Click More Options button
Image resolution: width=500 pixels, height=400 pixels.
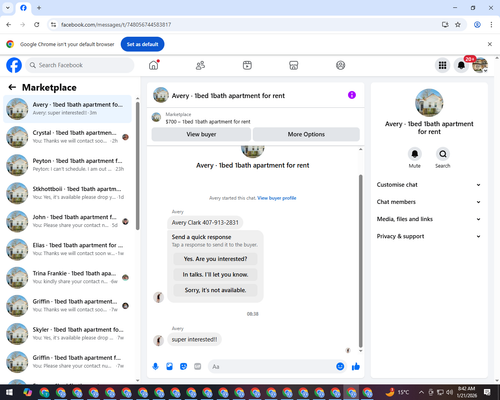[x=306, y=134]
